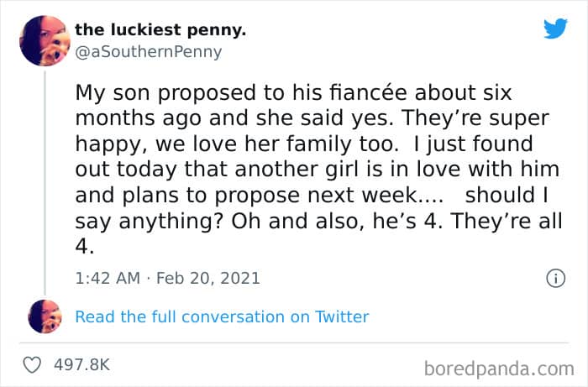Like the tweet with the heart icon
Image resolution: width=588 pixels, height=387 pixels.
(34, 365)
